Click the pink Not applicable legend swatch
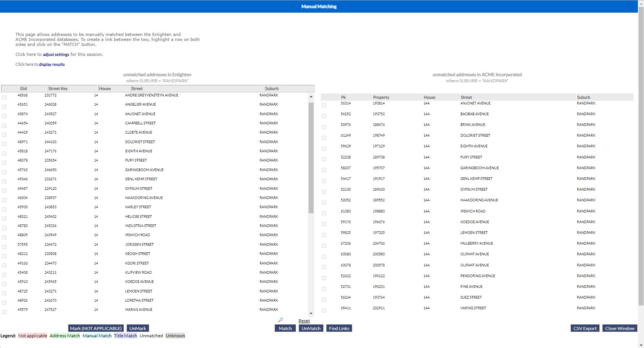Image resolution: width=644 pixels, height=348 pixels. pos(33,336)
